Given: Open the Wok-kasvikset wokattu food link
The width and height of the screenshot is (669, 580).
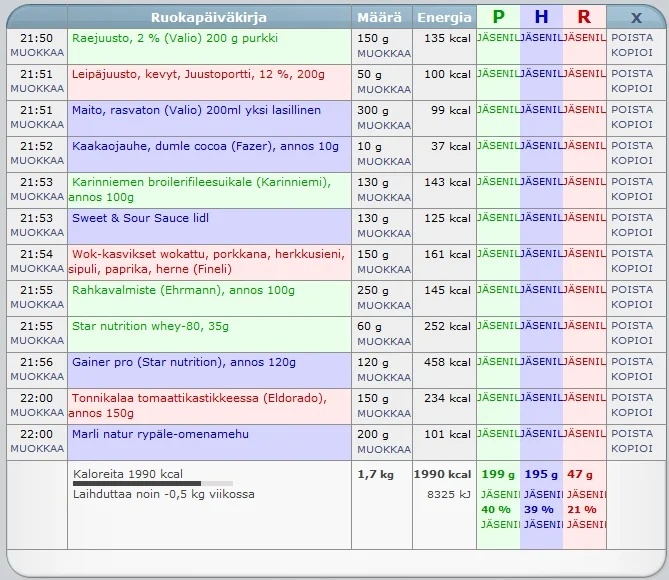Looking at the screenshot, I should [208, 254].
